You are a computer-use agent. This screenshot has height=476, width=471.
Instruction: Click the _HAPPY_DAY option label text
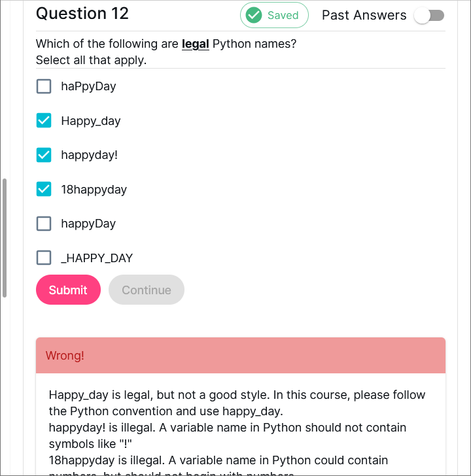pos(97,258)
